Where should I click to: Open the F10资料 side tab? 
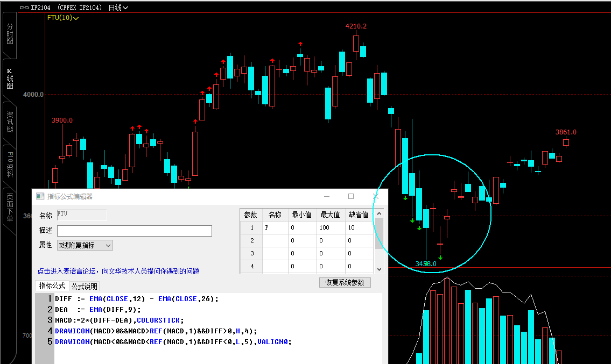10,165
